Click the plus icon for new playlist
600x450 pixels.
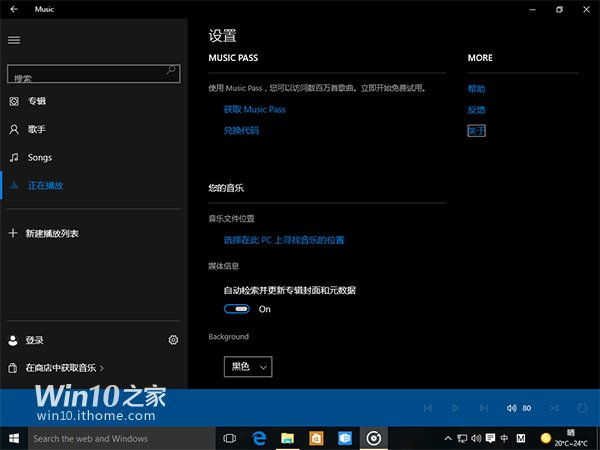click(13, 233)
